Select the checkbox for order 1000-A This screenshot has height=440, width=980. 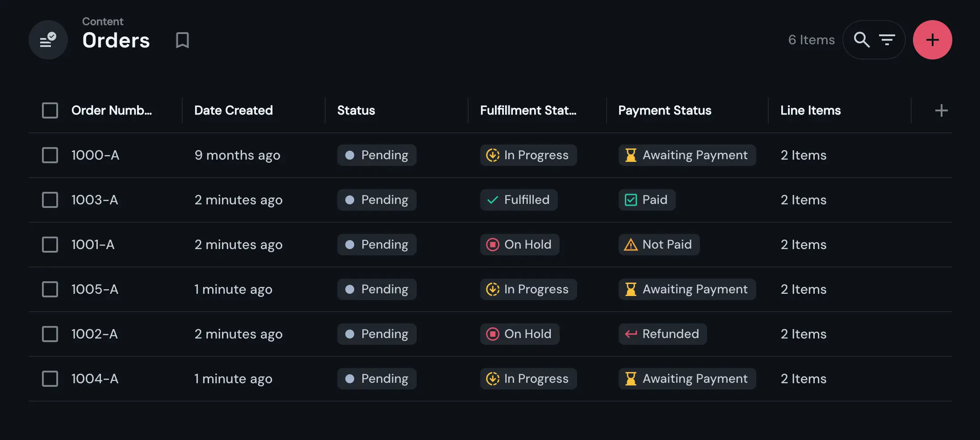pyautogui.click(x=50, y=155)
